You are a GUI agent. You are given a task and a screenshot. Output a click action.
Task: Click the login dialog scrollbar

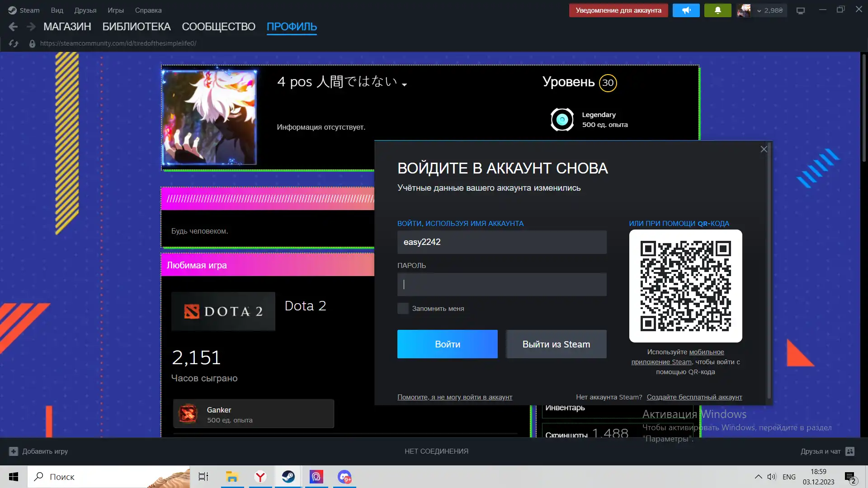click(x=769, y=271)
